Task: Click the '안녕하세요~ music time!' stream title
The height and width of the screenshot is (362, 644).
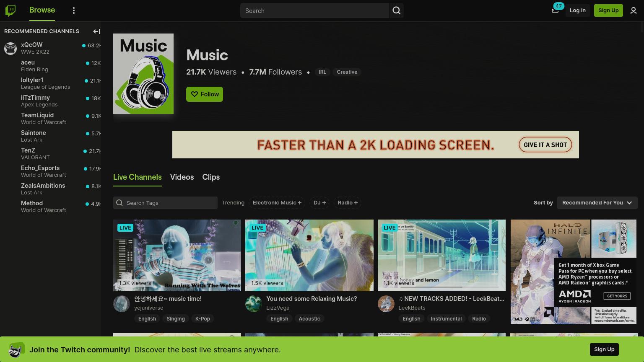Action: (168, 299)
